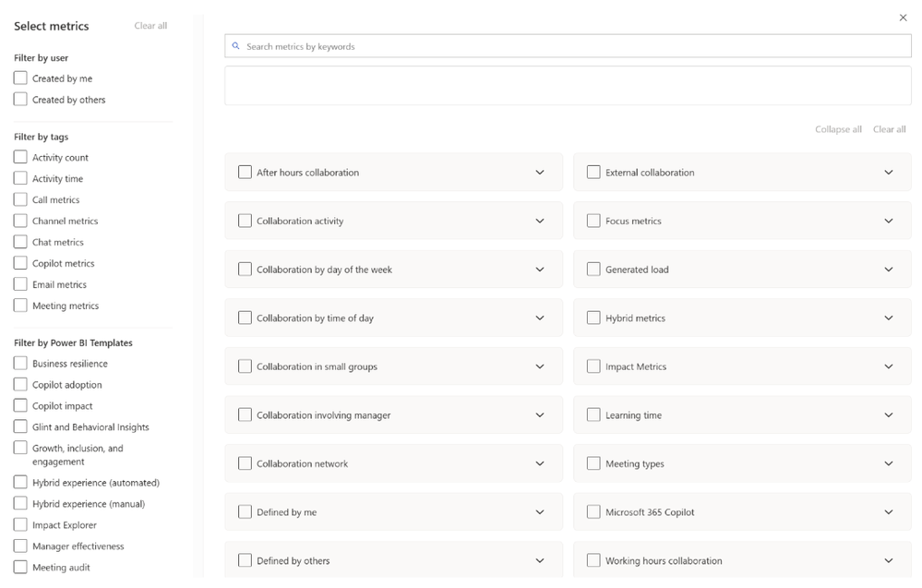This screenshot has height=588, width=922.
Task: Check the Collaboration activity group checkbox
Action: (x=245, y=222)
